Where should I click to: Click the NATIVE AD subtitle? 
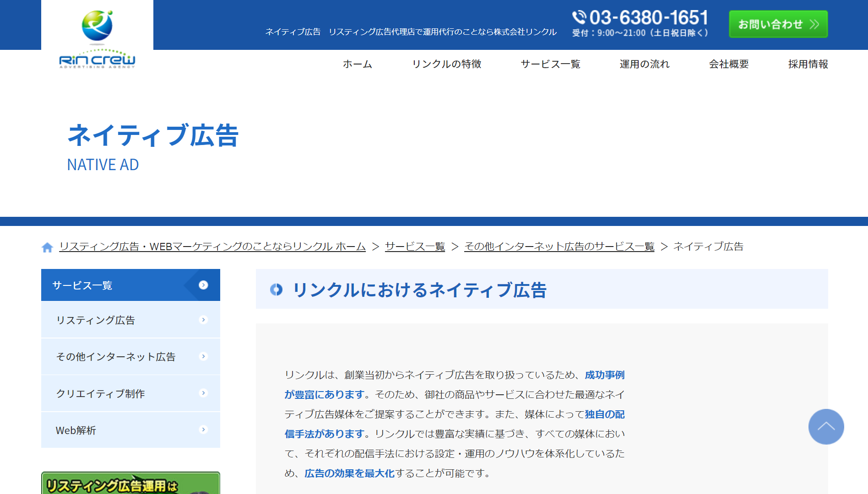click(103, 165)
